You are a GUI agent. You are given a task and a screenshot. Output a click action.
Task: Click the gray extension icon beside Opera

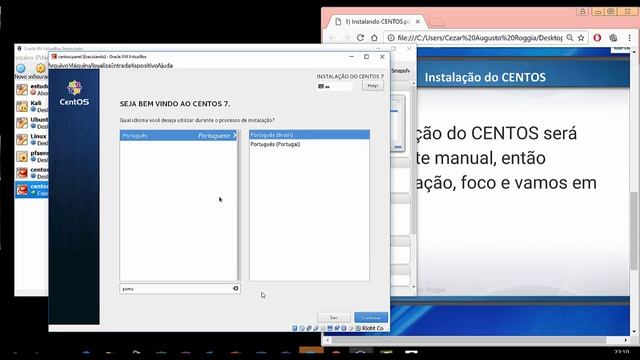[613, 38]
